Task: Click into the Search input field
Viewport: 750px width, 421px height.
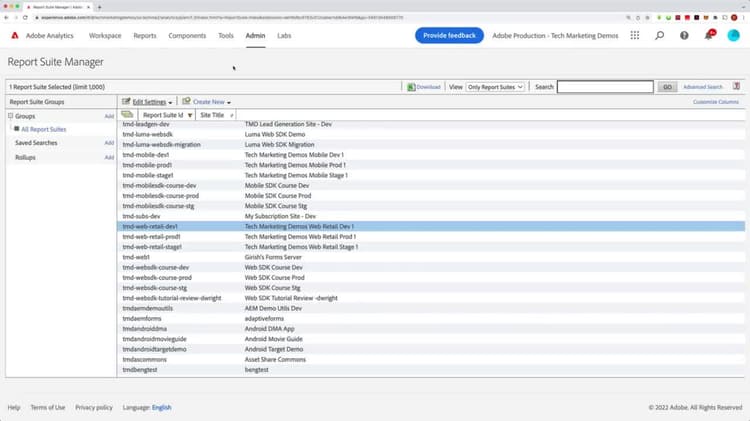Action: pos(605,87)
